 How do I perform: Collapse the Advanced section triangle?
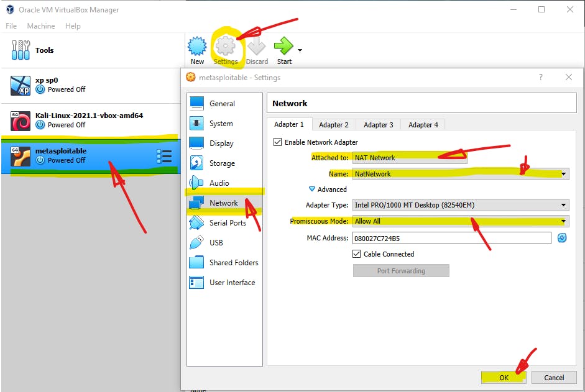[312, 189]
